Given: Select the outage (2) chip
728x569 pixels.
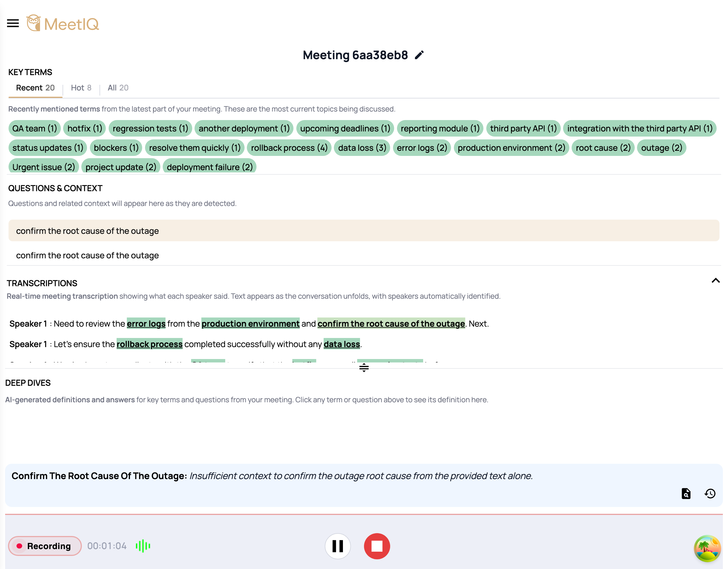Looking at the screenshot, I should click(661, 148).
